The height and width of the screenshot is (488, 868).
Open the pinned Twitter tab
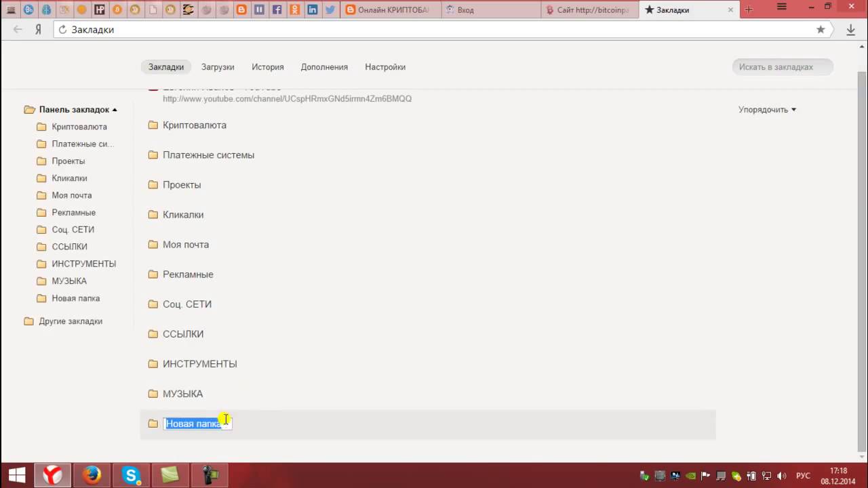pos(330,9)
